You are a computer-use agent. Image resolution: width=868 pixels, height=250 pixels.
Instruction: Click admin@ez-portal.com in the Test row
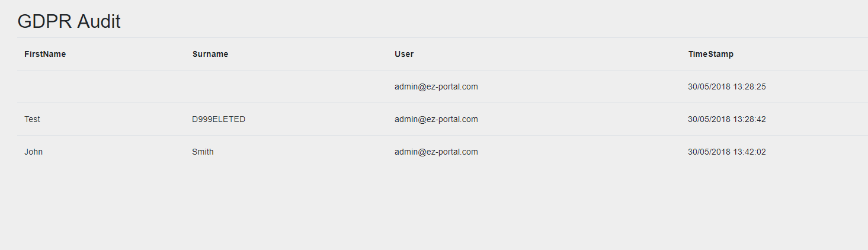pyautogui.click(x=436, y=119)
